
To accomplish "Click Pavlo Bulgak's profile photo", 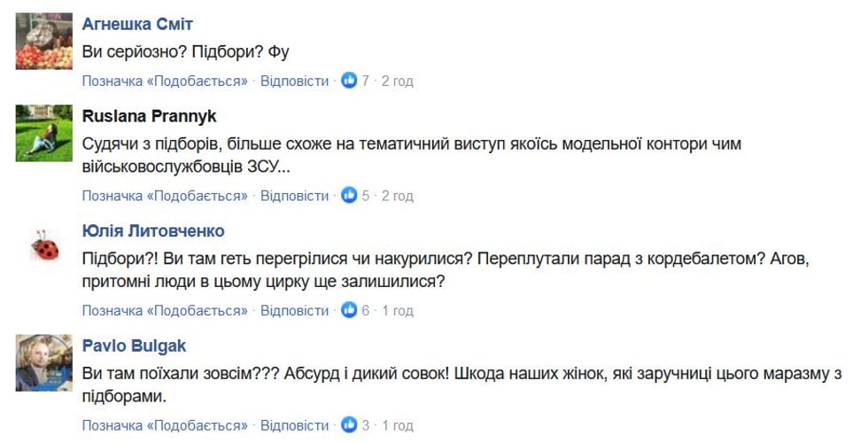I will (44, 362).
